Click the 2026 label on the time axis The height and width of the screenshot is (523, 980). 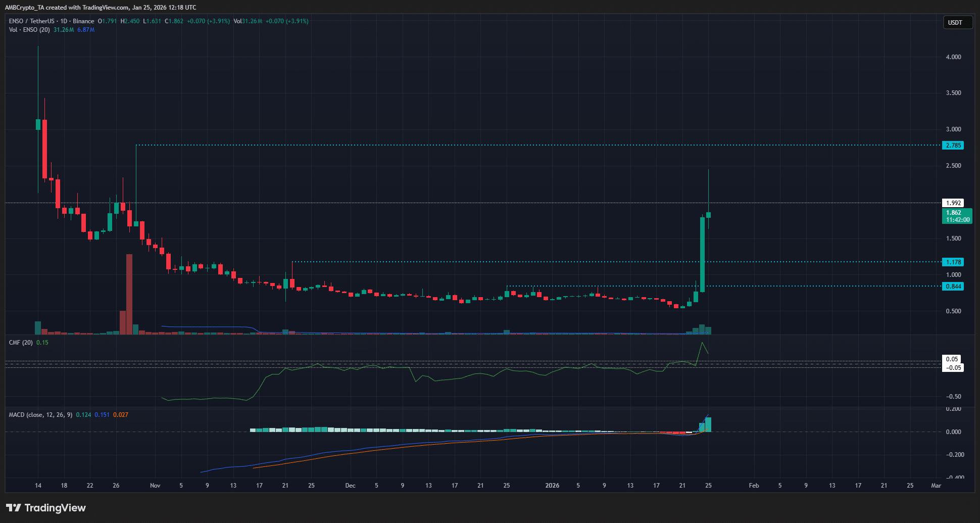[552, 485]
